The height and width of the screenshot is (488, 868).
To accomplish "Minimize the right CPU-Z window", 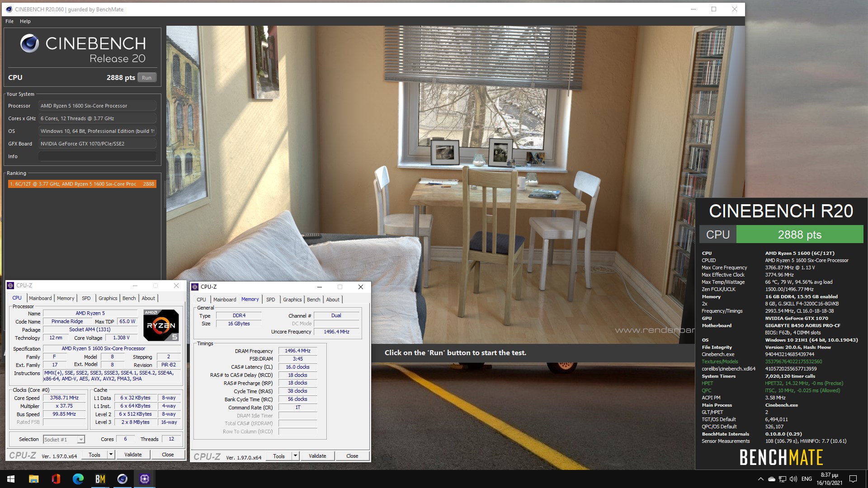I will 319,287.
